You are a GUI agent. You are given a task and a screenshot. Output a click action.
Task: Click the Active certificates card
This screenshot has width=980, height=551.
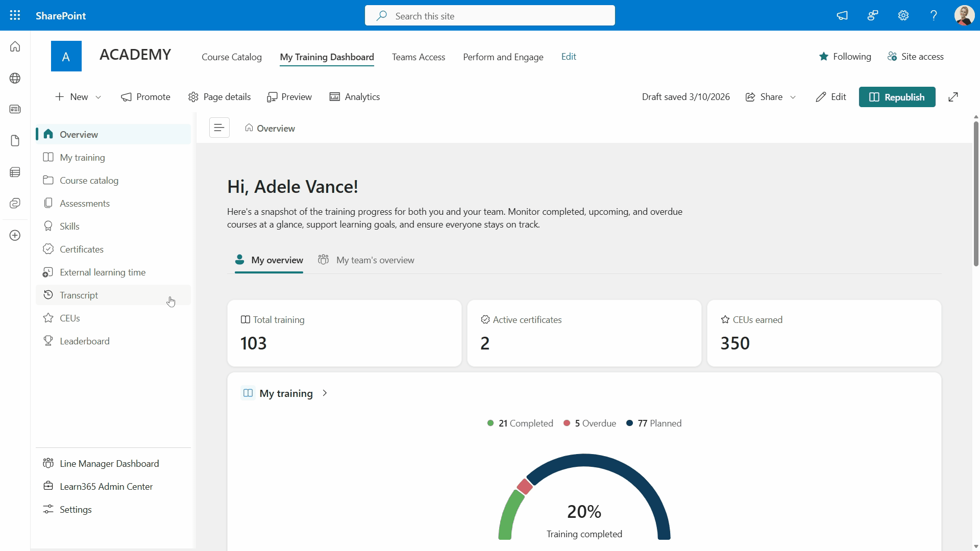[x=584, y=333]
